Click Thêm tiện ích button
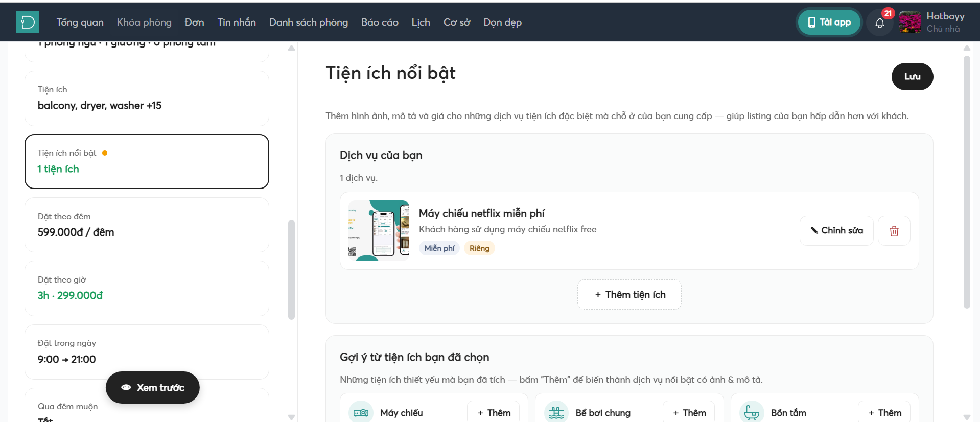Image resolution: width=980 pixels, height=422 pixels. coord(629,295)
